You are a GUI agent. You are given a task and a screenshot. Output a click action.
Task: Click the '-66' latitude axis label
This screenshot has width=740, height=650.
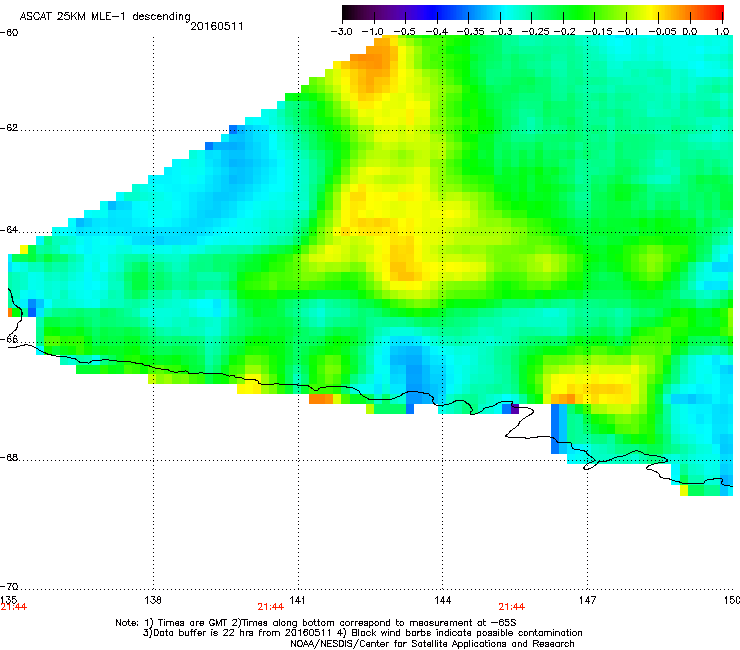point(9,339)
